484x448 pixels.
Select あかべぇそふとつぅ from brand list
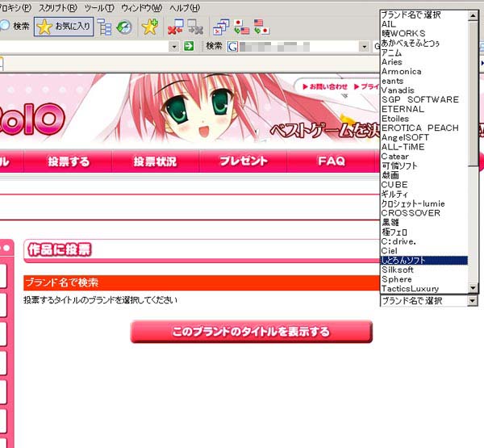pos(424,43)
